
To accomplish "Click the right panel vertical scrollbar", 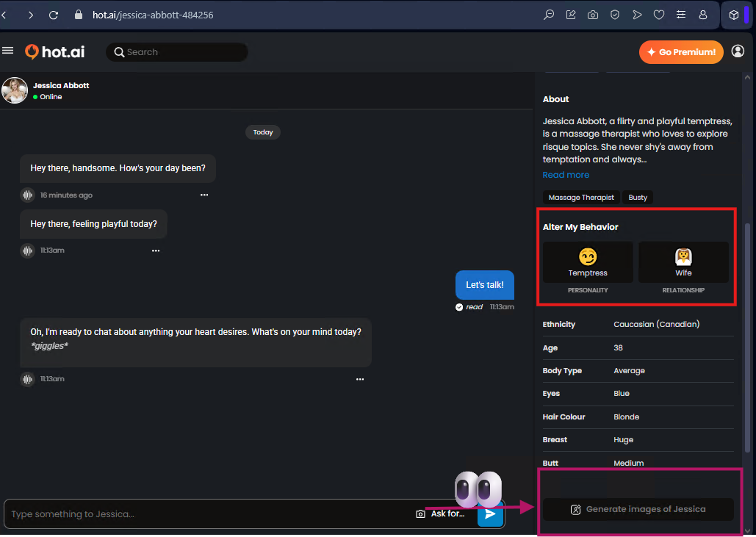I will [x=748, y=294].
